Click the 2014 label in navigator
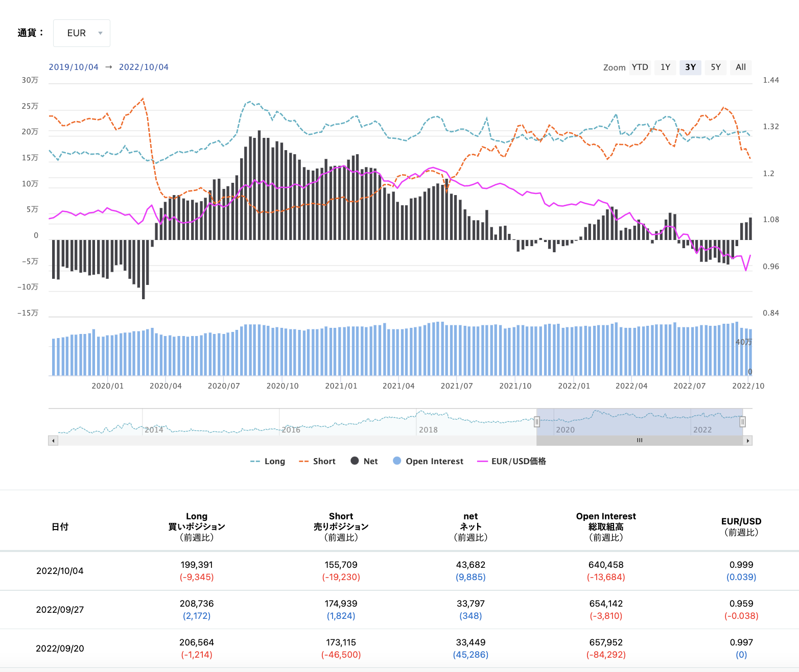Image resolution: width=799 pixels, height=672 pixels. click(x=154, y=430)
